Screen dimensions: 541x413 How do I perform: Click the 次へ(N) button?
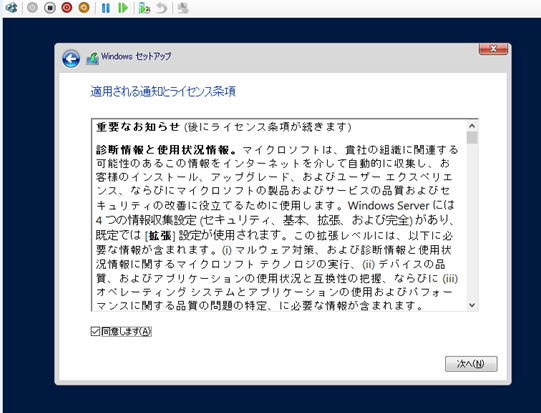tap(471, 364)
